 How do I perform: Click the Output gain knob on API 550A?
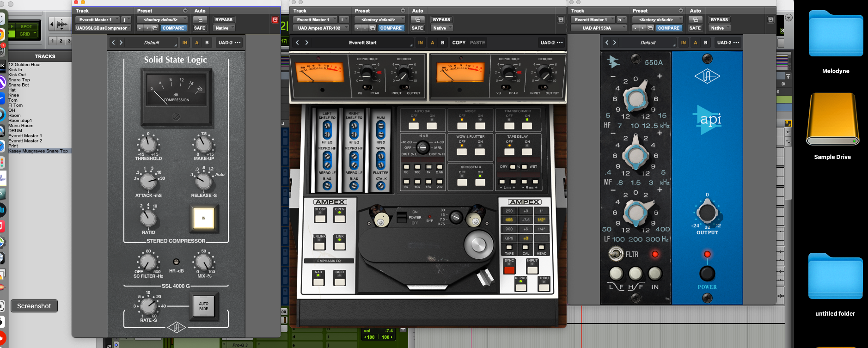click(x=707, y=213)
